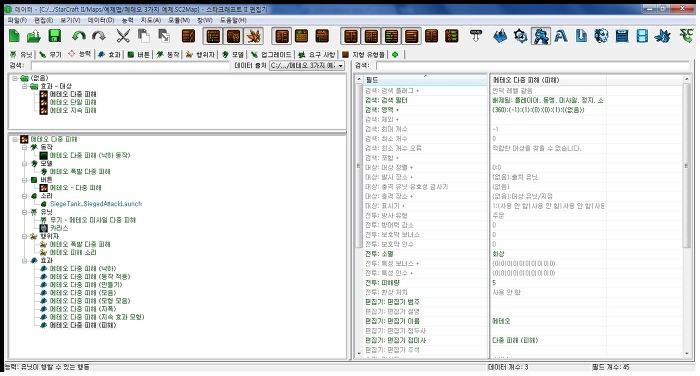Image resolution: width=700 pixels, height=376 pixels.
Task: Select 메테오 피해 소리 actor entry
Action: tap(73, 252)
